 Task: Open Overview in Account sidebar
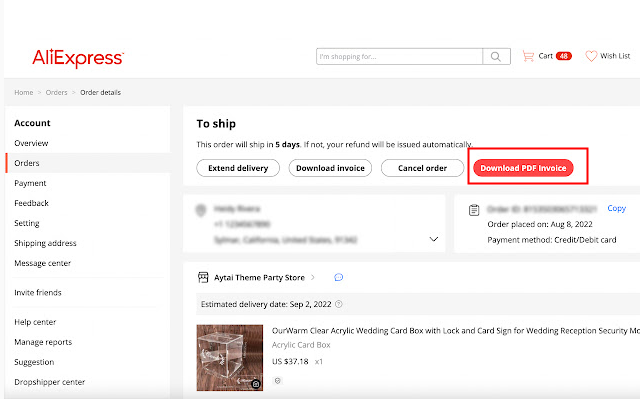[x=31, y=143]
